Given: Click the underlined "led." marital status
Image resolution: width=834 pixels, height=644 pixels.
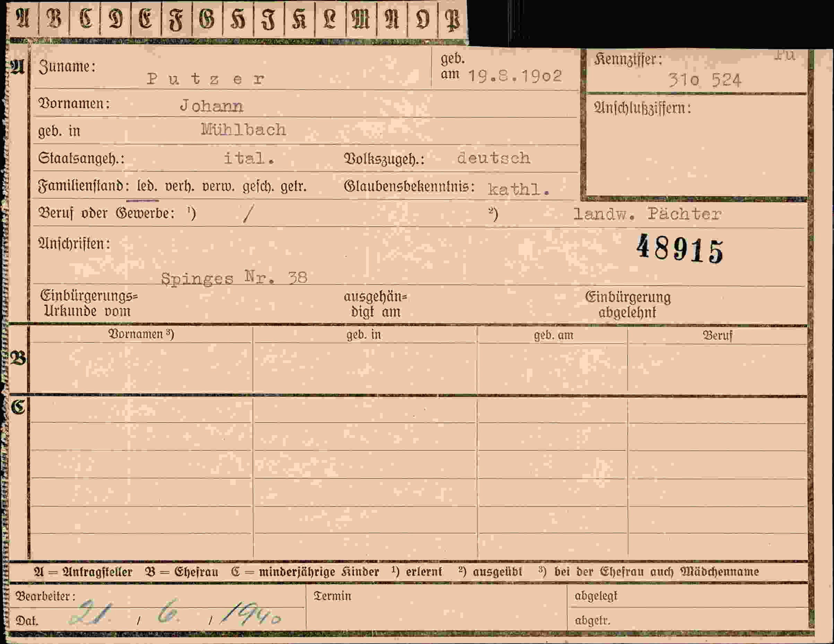Looking at the screenshot, I should point(147,186).
